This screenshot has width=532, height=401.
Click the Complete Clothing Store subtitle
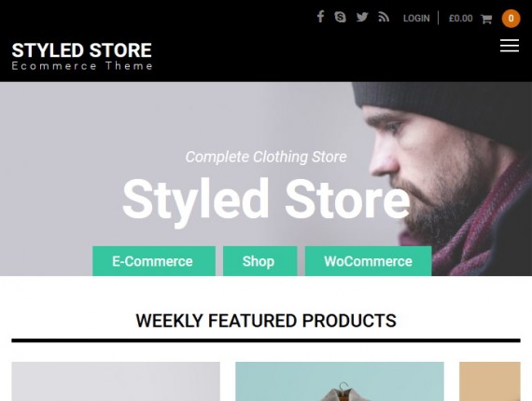pos(266,157)
